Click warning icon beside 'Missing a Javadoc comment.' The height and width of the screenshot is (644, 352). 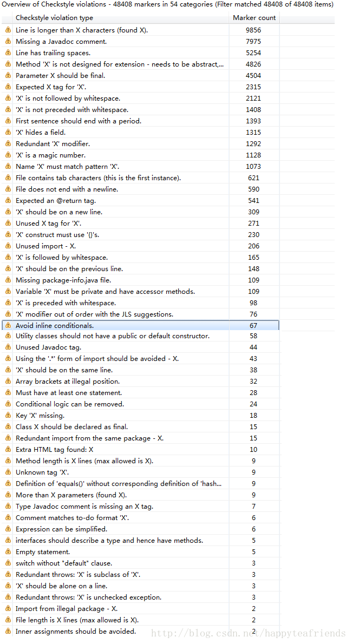[8, 42]
